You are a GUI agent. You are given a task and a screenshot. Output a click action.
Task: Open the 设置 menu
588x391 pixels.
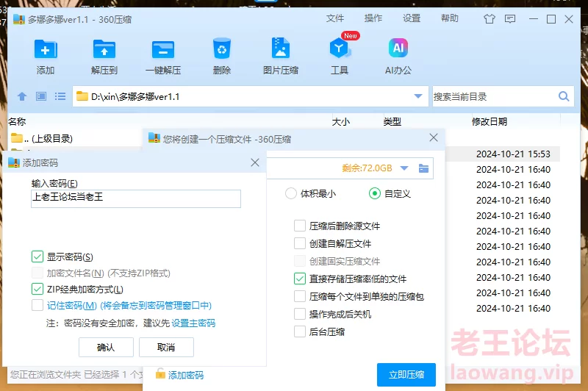(x=412, y=18)
